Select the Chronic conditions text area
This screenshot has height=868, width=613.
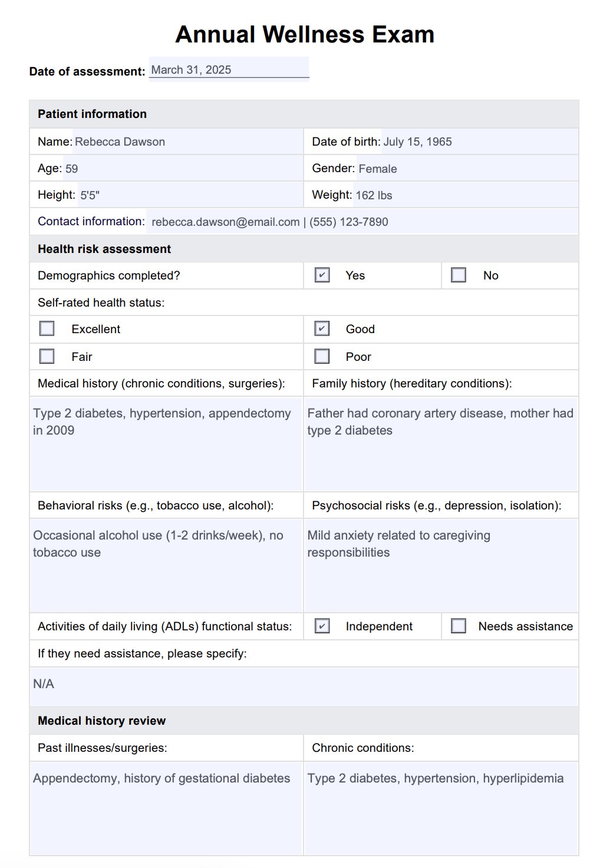[440, 808]
